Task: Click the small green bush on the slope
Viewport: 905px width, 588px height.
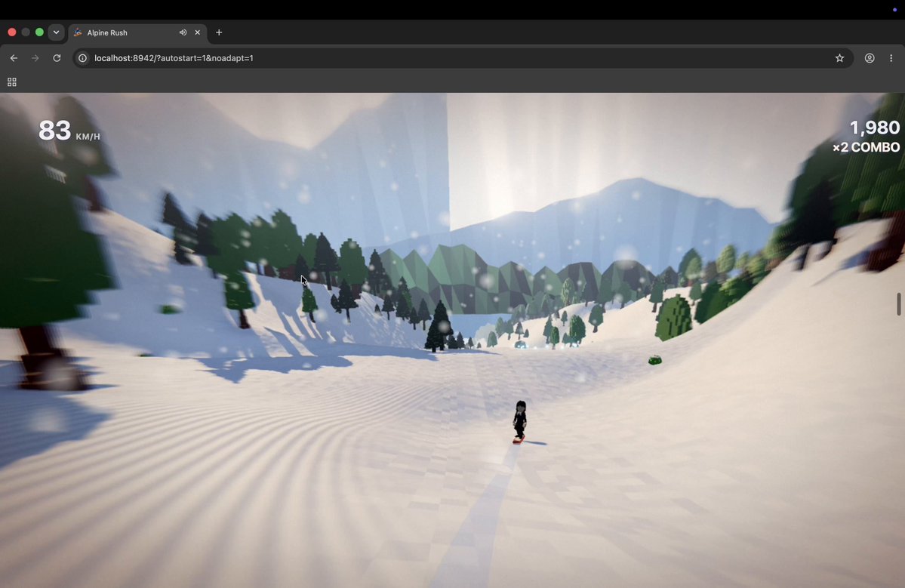Action: [654, 360]
